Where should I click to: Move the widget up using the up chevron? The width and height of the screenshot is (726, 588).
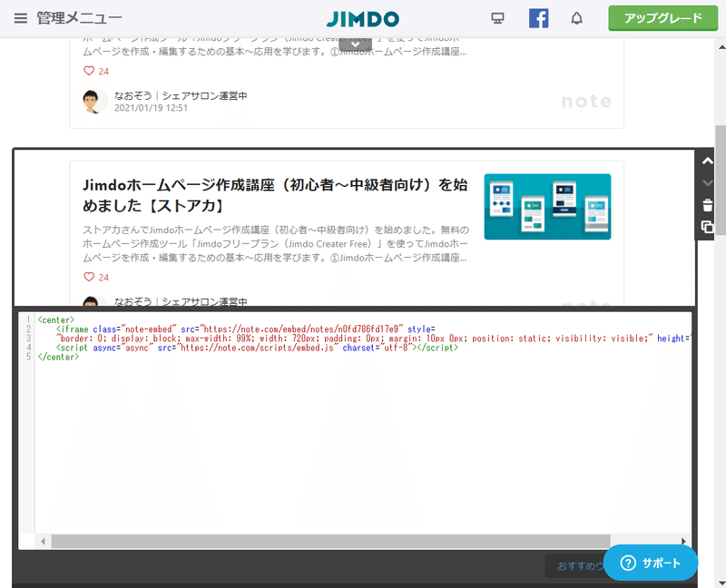point(709,160)
